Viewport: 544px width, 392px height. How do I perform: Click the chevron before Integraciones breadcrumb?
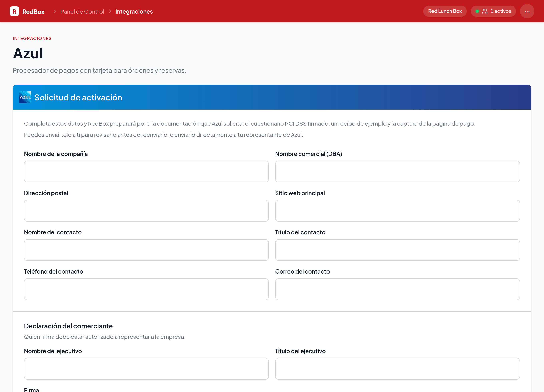[x=110, y=11]
